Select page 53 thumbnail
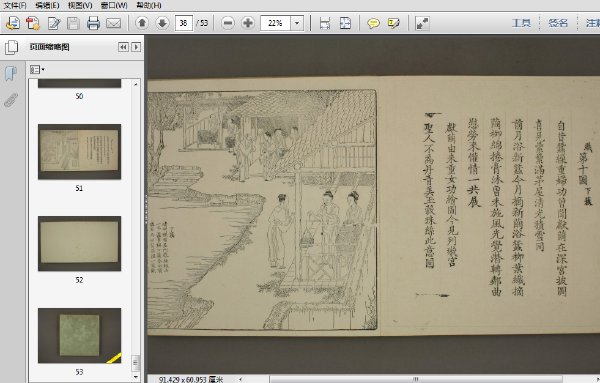Screen dimensions: 600x383 (79, 336)
